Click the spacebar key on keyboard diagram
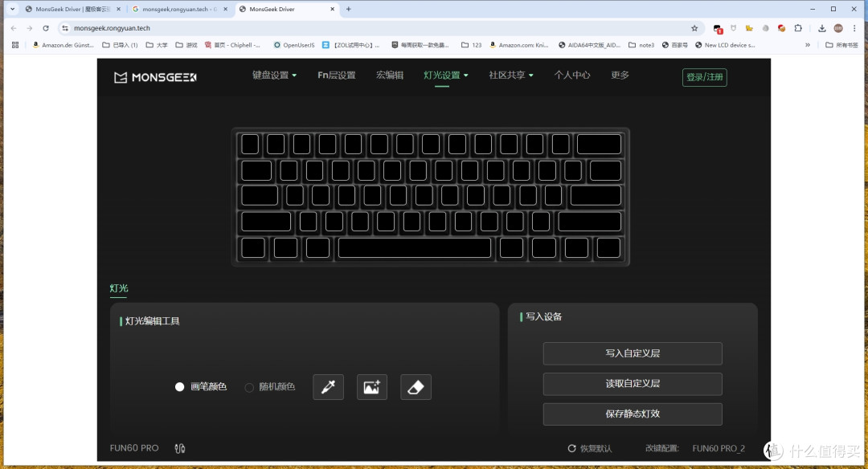This screenshot has height=469, width=868. (x=415, y=248)
